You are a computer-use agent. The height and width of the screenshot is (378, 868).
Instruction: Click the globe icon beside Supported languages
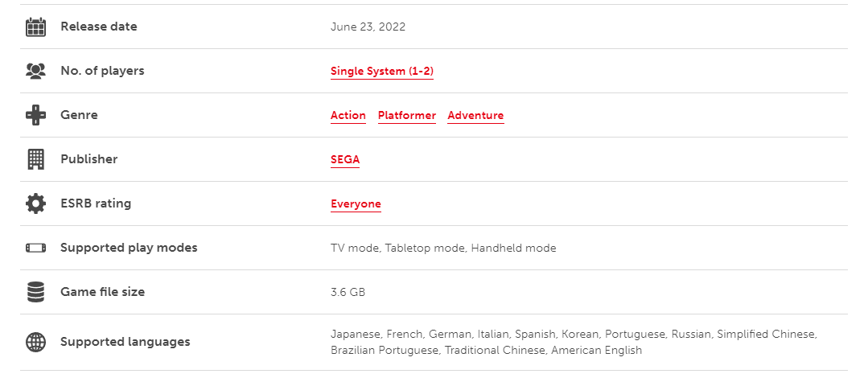[35, 342]
